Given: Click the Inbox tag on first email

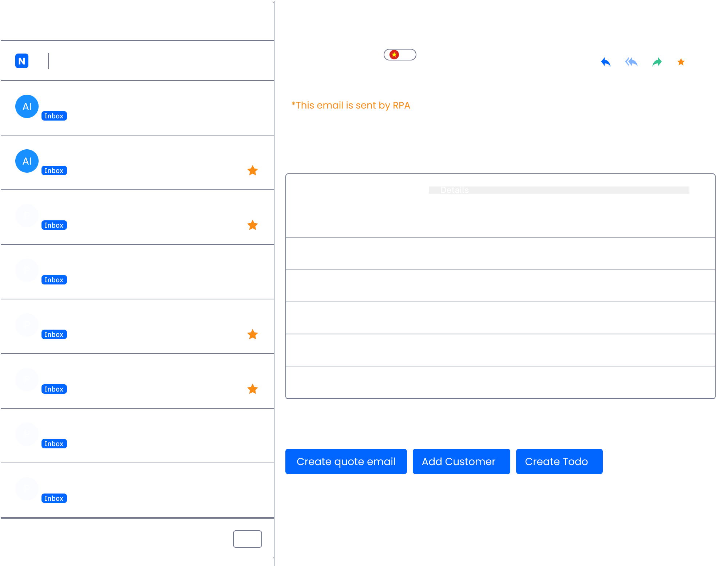Looking at the screenshot, I should [54, 116].
